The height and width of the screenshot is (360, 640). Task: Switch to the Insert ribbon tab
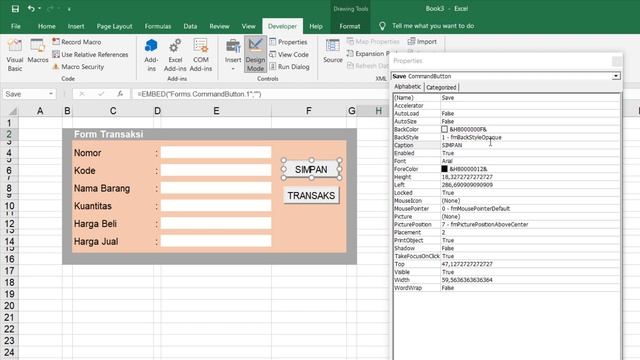coord(76,26)
